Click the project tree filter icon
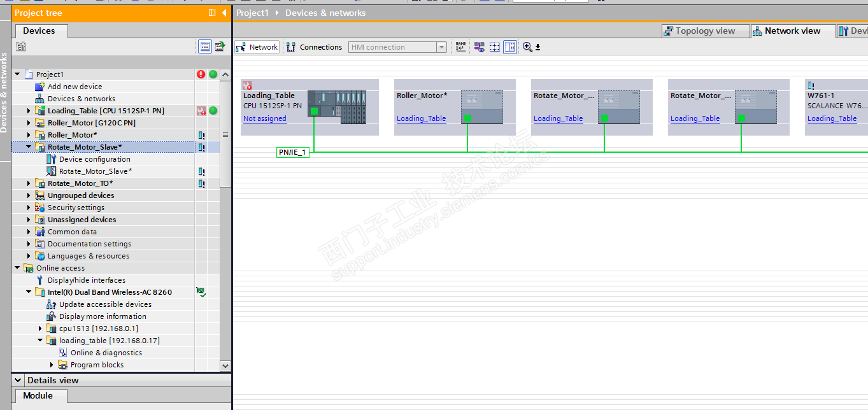 click(x=21, y=46)
